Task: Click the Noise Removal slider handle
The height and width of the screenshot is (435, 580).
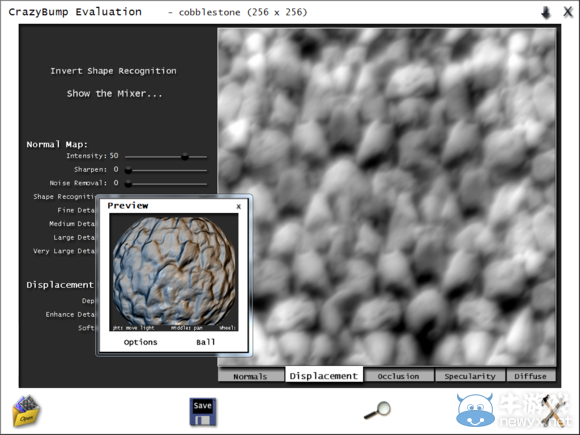Action: click(128, 184)
